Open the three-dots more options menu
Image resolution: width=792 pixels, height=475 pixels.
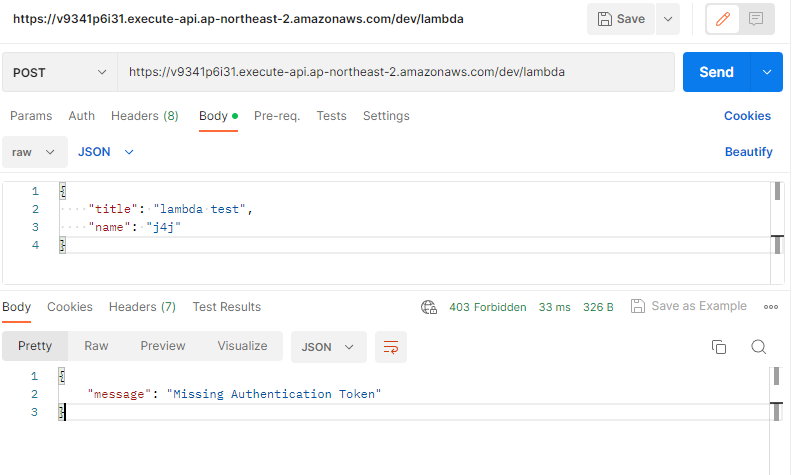tap(771, 307)
